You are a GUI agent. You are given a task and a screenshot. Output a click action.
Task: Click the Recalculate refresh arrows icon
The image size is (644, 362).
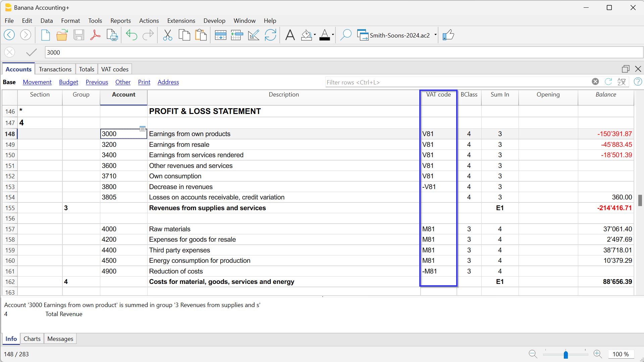click(270, 35)
